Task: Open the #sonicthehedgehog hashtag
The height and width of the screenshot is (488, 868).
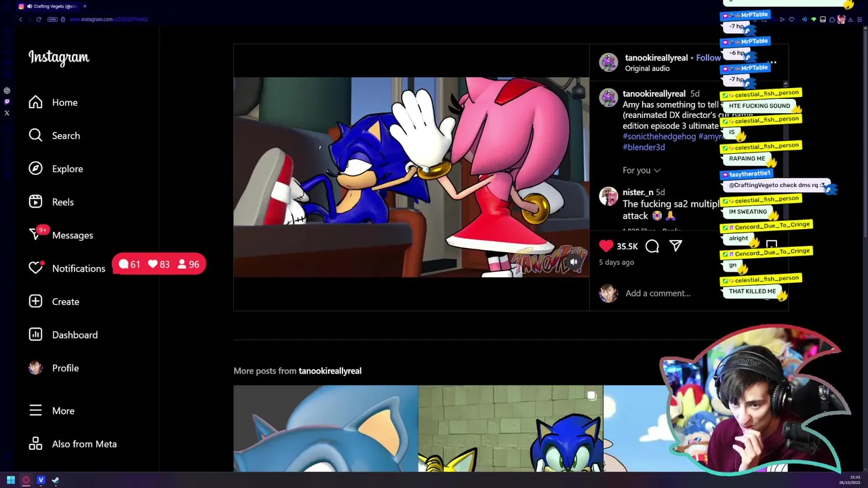Action: point(659,136)
